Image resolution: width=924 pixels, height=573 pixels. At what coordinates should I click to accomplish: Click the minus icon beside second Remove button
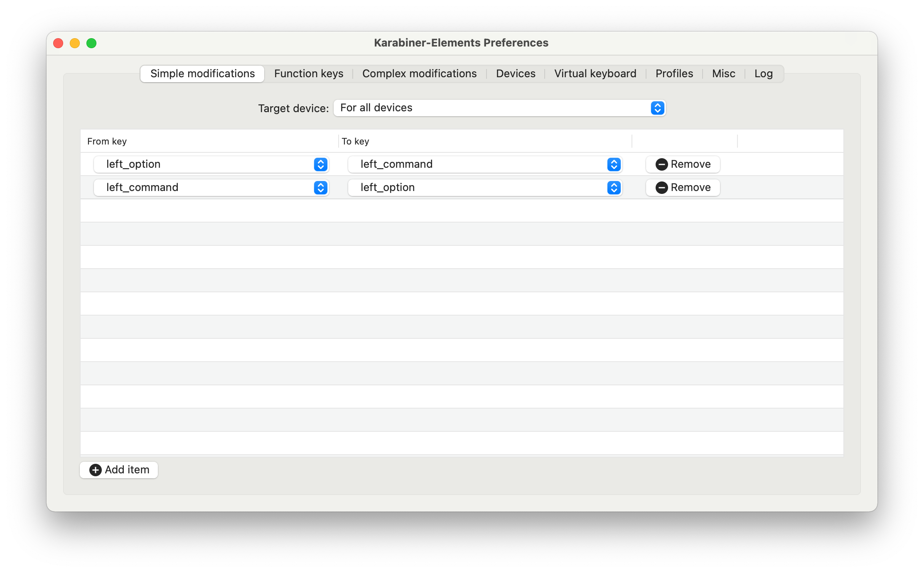662,187
